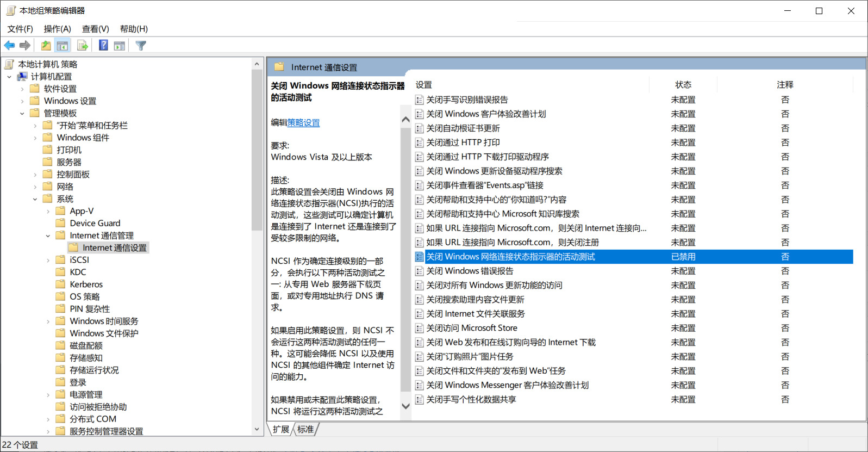Viewport: 868px width, 452px height.
Task: Click policy icon beside 关闭 Windows 错误报告
Action: pyautogui.click(x=420, y=271)
